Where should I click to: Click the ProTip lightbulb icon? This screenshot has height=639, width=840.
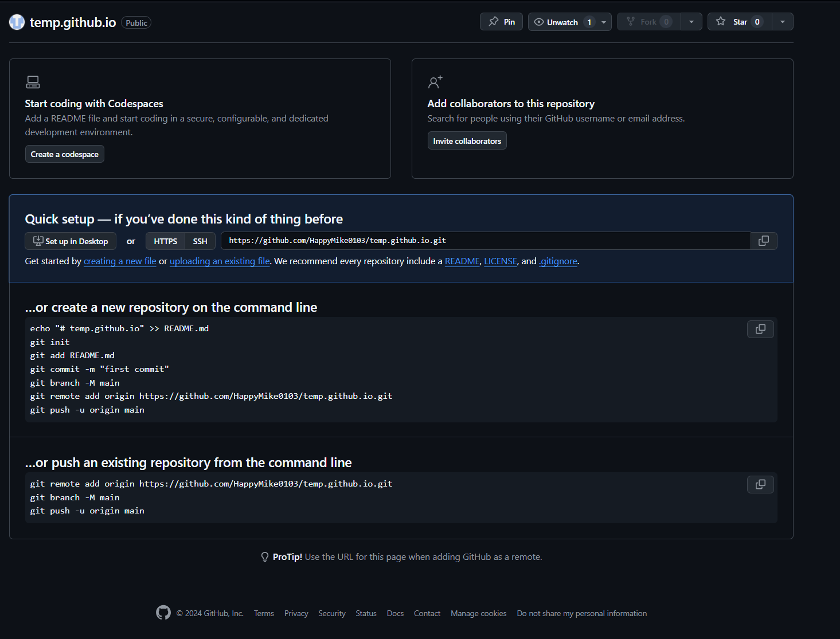[x=265, y=557]
